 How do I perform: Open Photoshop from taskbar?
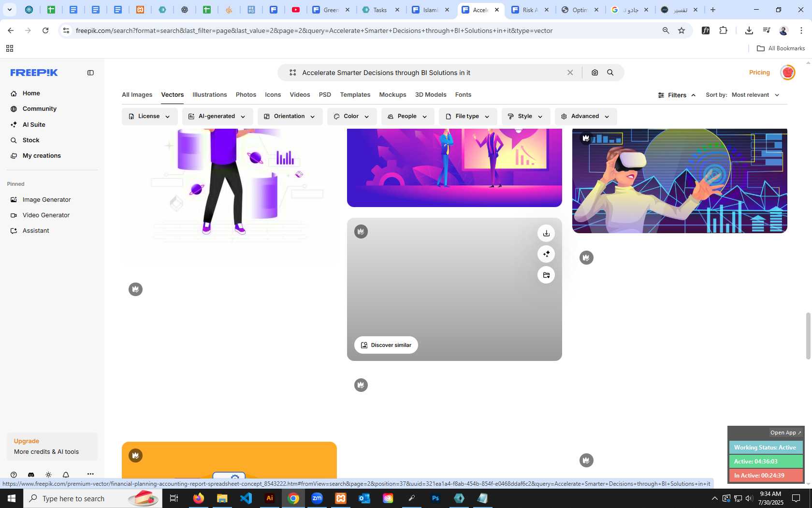(x=435, y=498)
